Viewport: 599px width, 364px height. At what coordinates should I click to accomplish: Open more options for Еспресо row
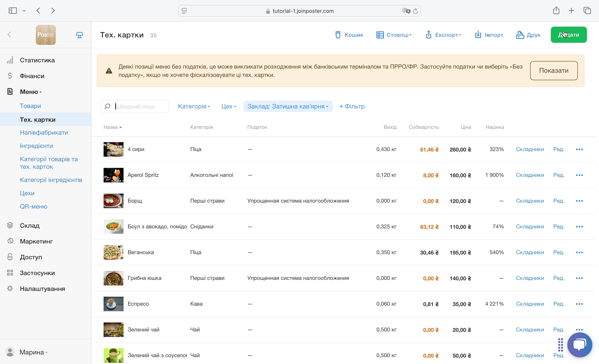pyautogui.click(x=579, y=304)
